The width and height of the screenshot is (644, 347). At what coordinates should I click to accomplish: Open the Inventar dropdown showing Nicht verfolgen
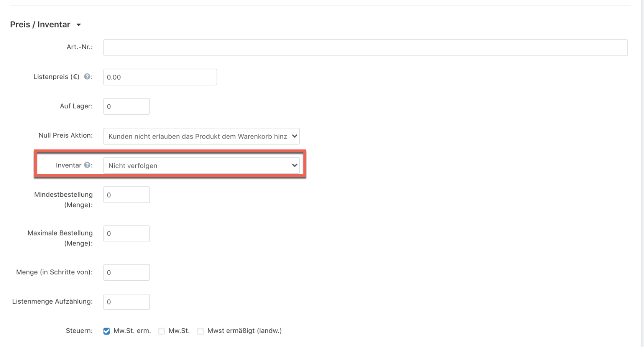tap(202, 165)
